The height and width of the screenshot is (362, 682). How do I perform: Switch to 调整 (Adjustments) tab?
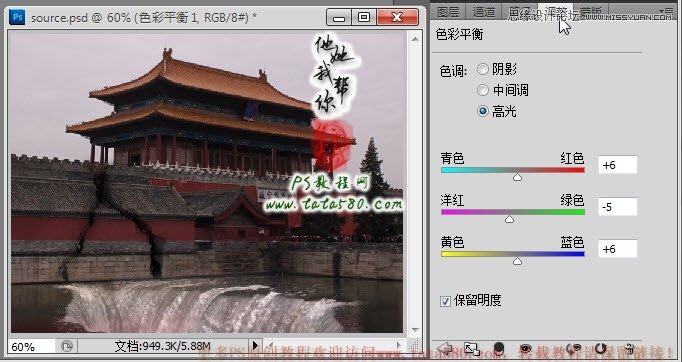[x=555, y=11]
